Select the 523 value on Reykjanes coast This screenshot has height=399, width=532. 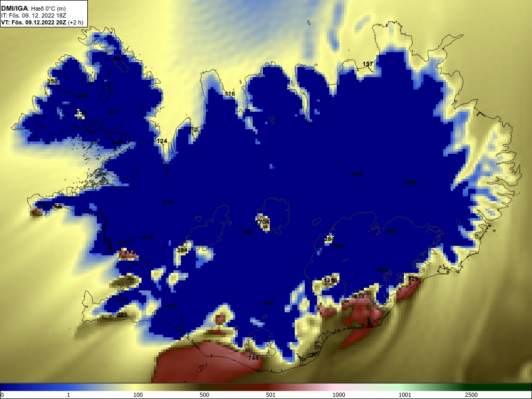tap(122, 315)
